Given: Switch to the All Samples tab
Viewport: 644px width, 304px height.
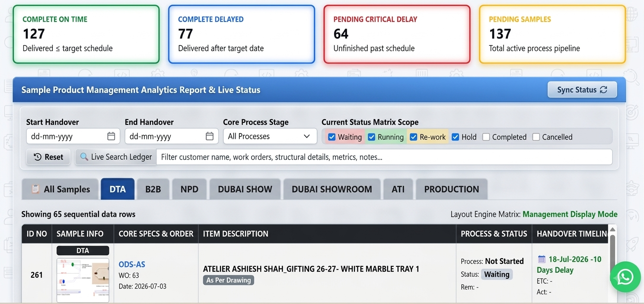Looking at the screenshot, I should point(60,189).
